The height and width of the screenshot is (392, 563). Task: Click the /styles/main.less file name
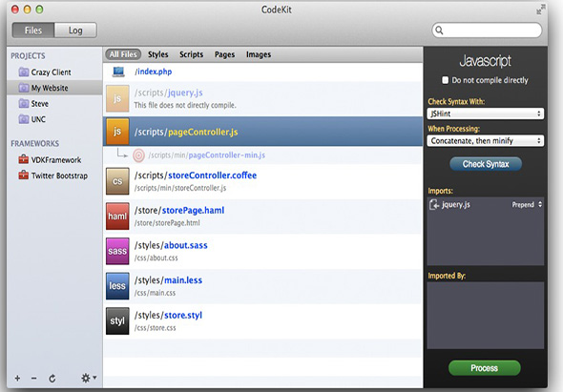pyautogui.click(x=168, y=280)
